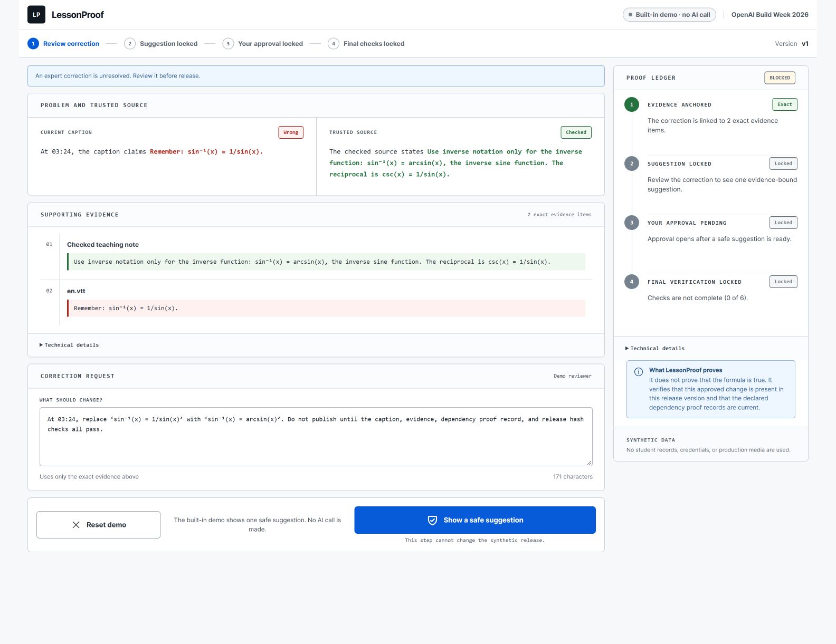Viewport: 836px width, 644px height.
Task: Click the Checked teaching note evidence quote
Action: point(326,262)
